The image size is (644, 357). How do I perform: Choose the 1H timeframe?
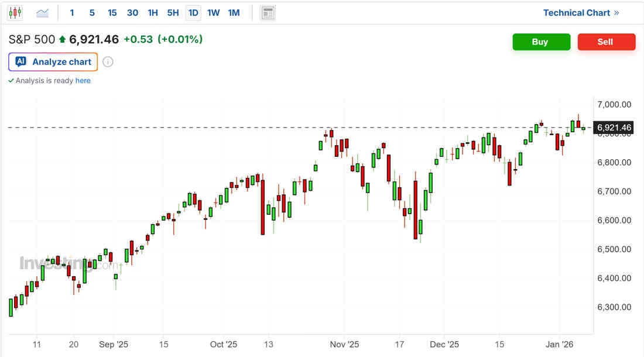click(x=153, y=13)
